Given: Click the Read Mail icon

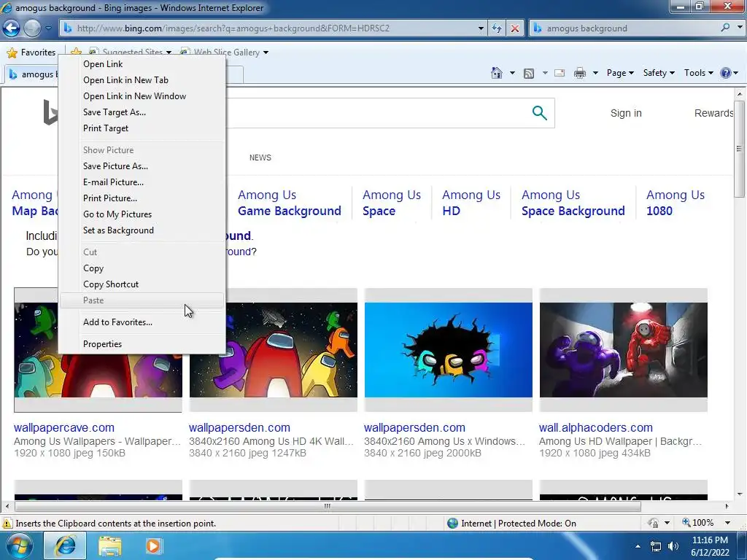Looking at the screenshot, I should [560, 73].
